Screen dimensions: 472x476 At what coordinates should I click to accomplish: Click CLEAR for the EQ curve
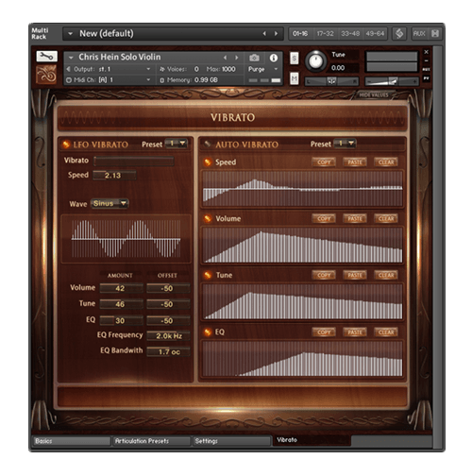pos(386,332)
